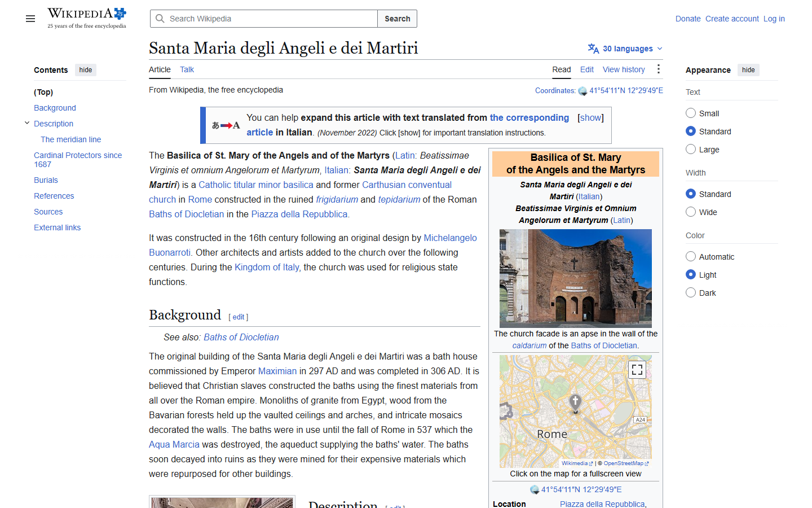Click the Create account link

(732, 19)
